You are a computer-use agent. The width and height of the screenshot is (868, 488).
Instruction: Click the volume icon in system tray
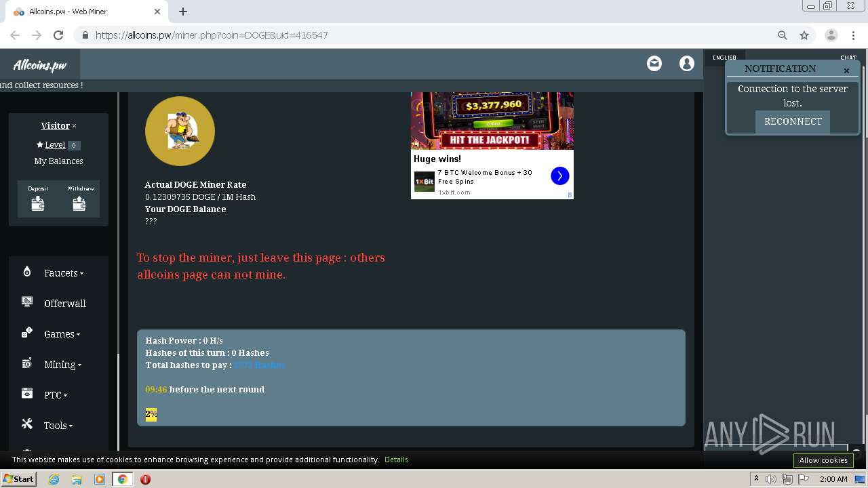pyautogui.click(x=771, y=479)
